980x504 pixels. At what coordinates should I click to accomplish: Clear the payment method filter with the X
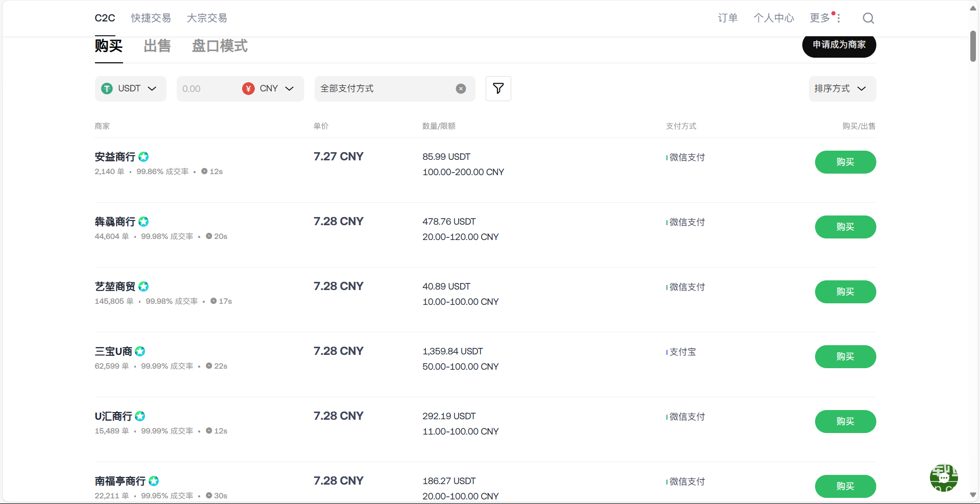(x=461, y=89)
